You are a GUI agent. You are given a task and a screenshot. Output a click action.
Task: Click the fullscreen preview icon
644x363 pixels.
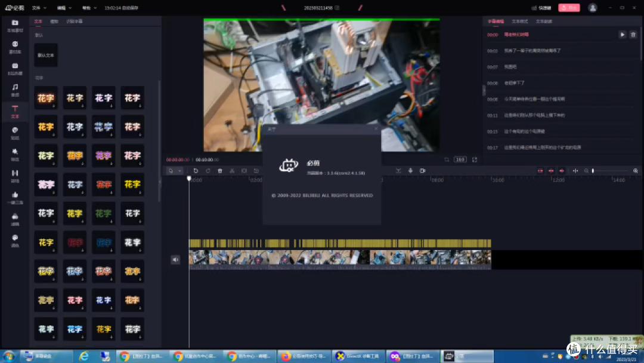(475, 159)
